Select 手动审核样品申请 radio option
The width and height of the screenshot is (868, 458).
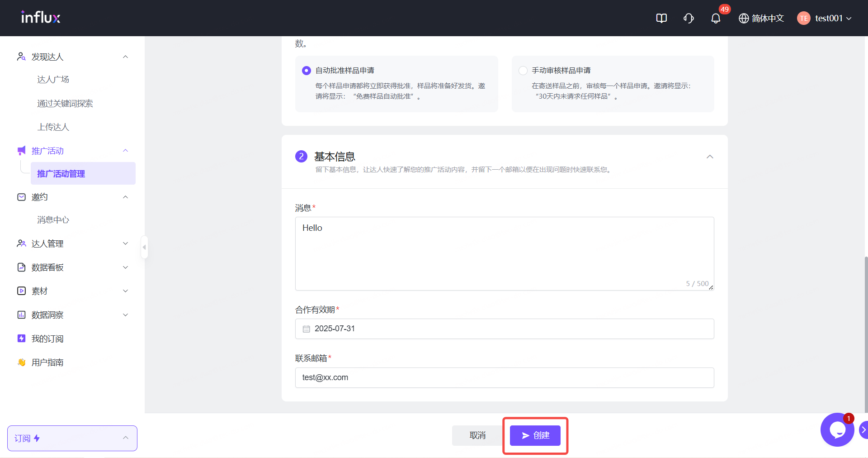click(523, 71)
